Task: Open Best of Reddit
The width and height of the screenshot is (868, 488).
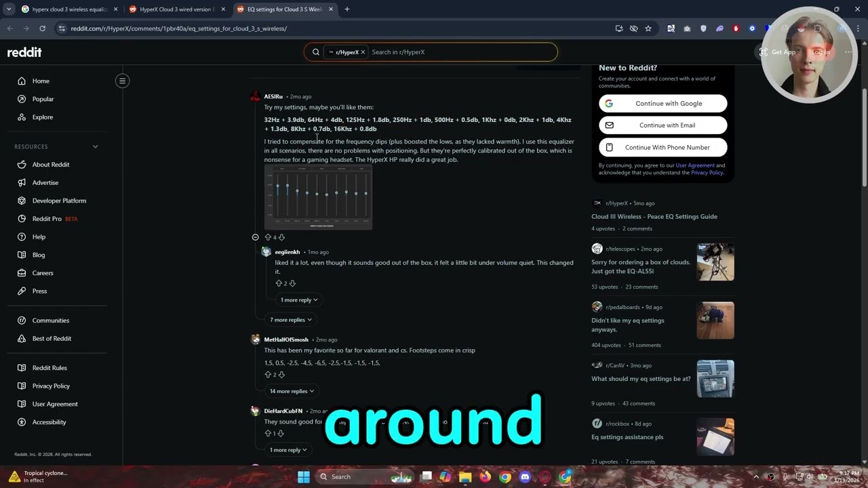Action: coord(52,338)
